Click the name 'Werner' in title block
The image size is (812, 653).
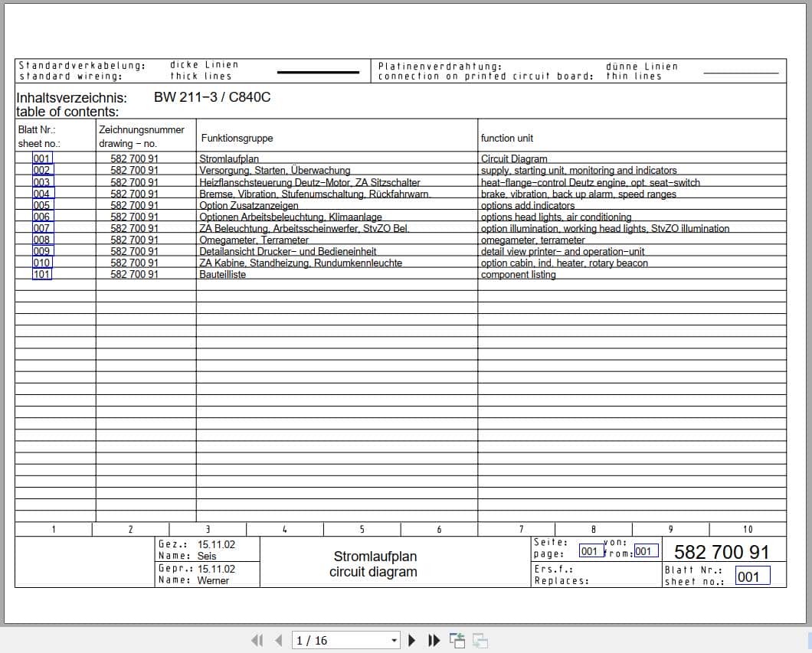[214, 580]
